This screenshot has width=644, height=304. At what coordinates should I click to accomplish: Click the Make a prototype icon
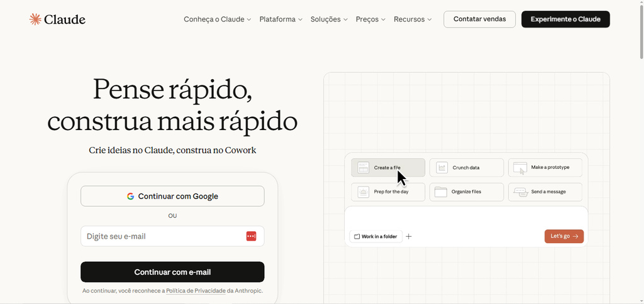click(x=520, y=168)
